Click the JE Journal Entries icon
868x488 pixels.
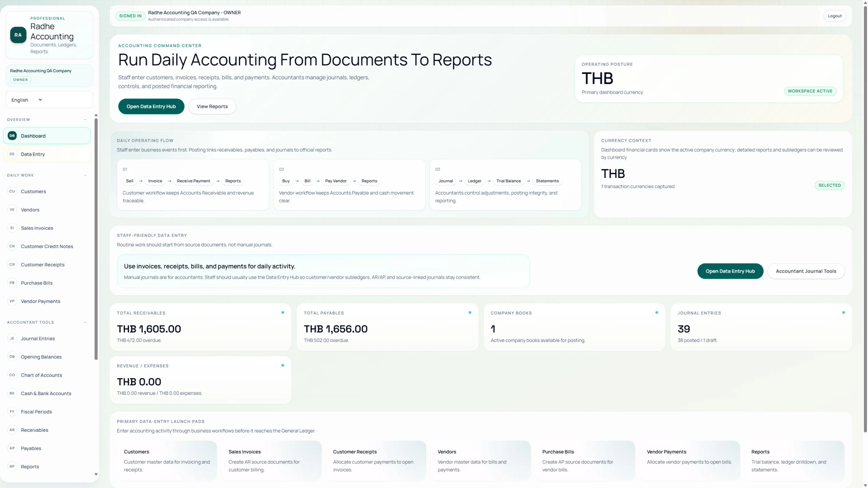(x=12, y=338)
